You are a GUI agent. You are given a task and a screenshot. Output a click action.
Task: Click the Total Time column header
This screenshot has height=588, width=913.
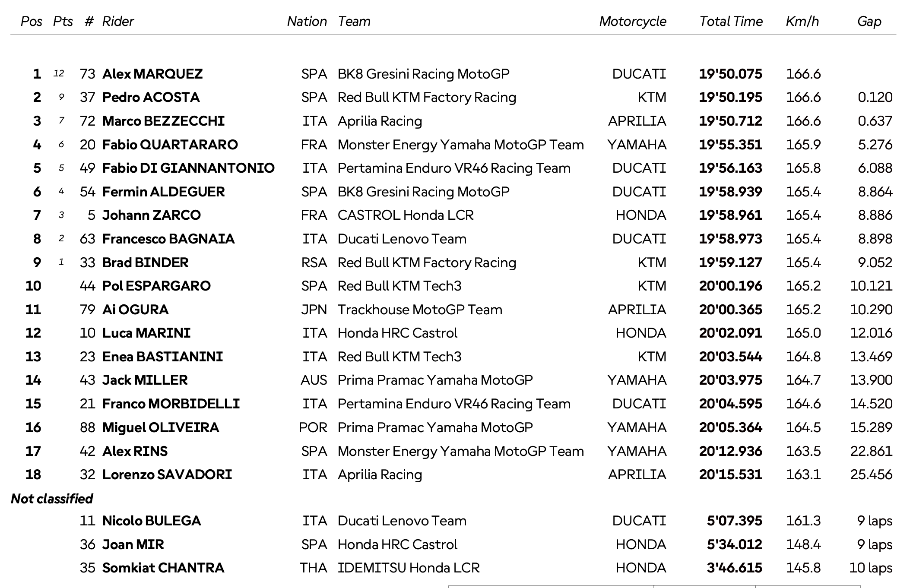pos(731,22)
